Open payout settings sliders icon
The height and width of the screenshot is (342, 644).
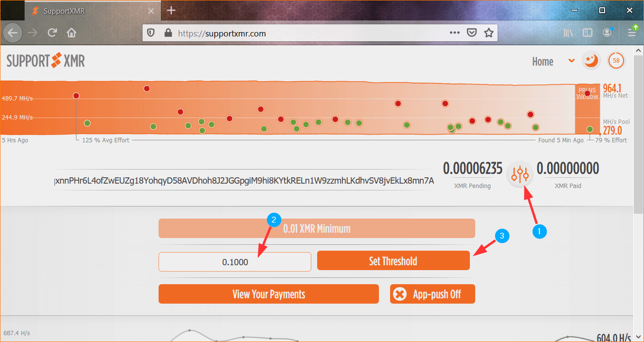[x=520, y=174]
